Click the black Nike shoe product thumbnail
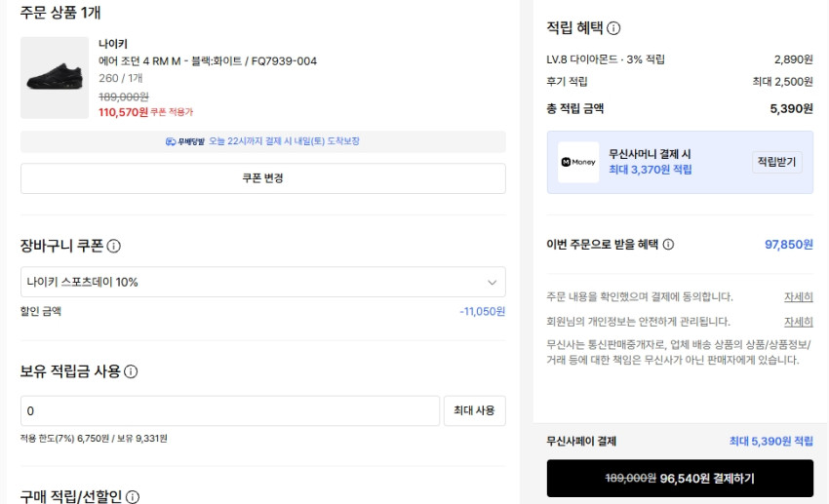 coord(55,78)
